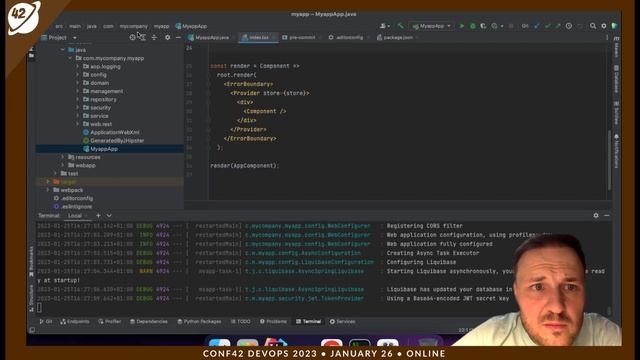The height and width of the screenshot is (360, 640).
Task: Toggle the Database side panel
Action: (616, 78)
